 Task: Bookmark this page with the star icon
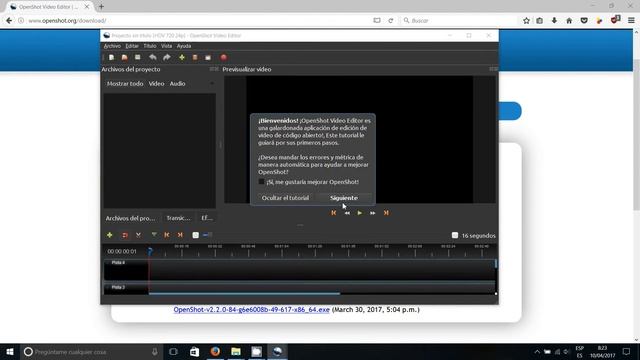click(x=527, y=20)
